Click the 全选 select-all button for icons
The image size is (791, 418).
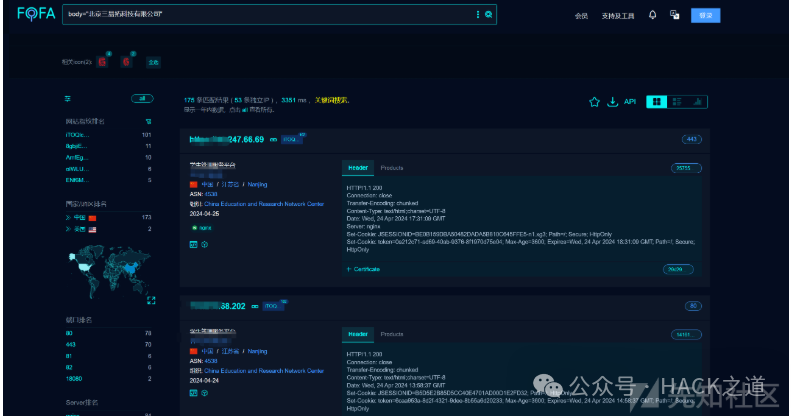(x=153, y=62)
